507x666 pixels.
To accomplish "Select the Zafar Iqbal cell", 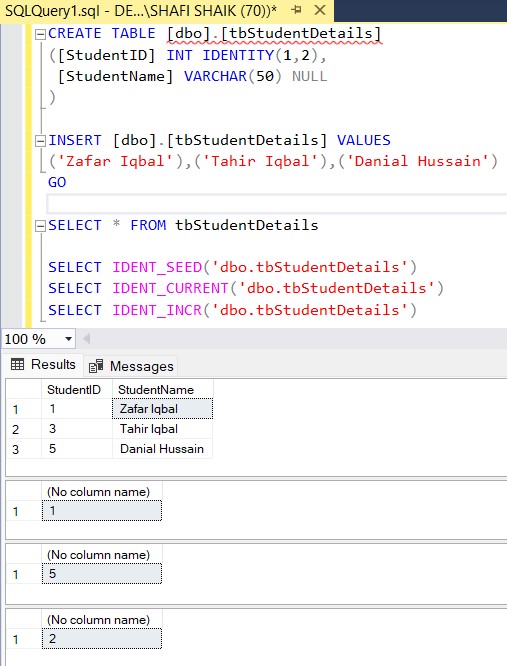I will 163,409.
